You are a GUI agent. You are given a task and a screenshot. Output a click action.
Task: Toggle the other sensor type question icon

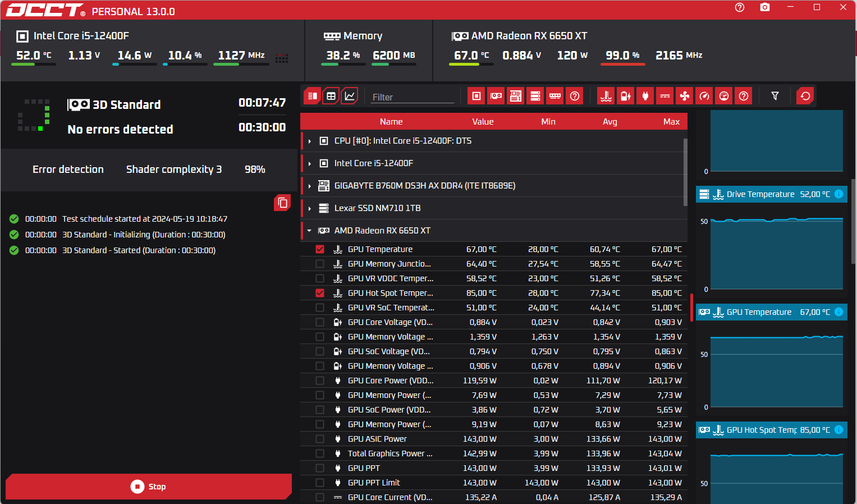tap(744, 96)
